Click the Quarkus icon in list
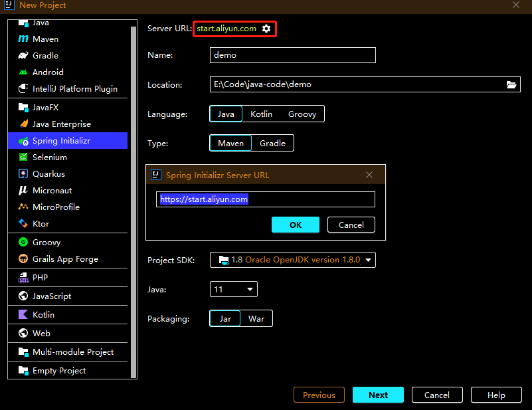 (x=23, y=174)
